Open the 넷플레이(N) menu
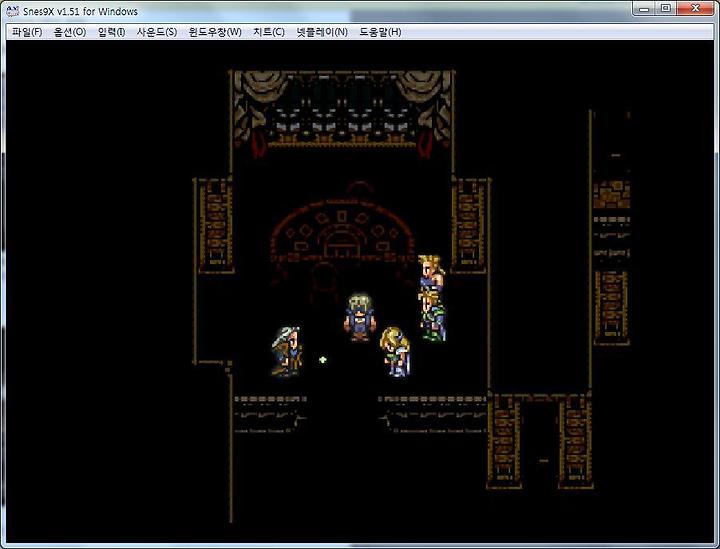The width and height of the screenshot is (720, 549). (x=322, y=32)
